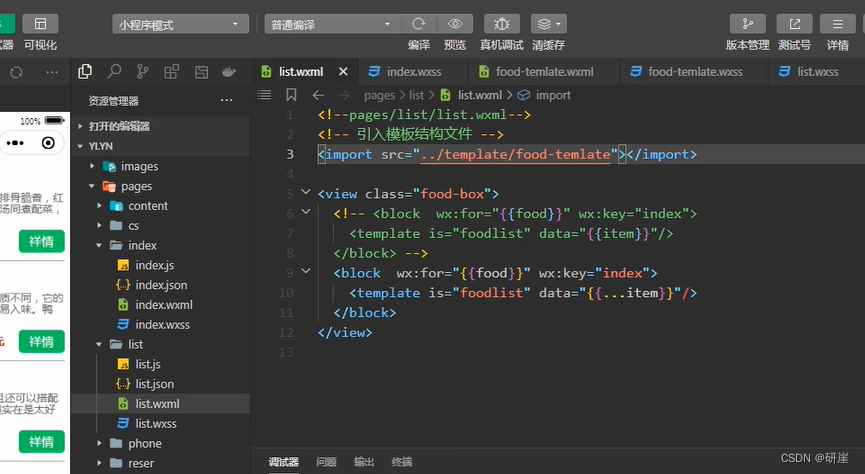Select list.wxml in file tree
Screen dimensions: 865x474
[x=161, y=404]
